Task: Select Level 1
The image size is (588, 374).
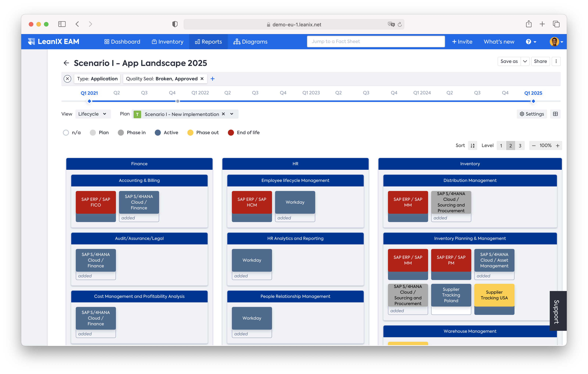Action: pos(501,146)
